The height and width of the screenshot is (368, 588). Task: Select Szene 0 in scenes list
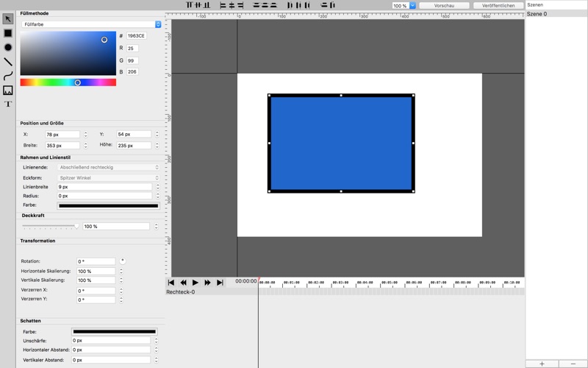click(556, 14)
